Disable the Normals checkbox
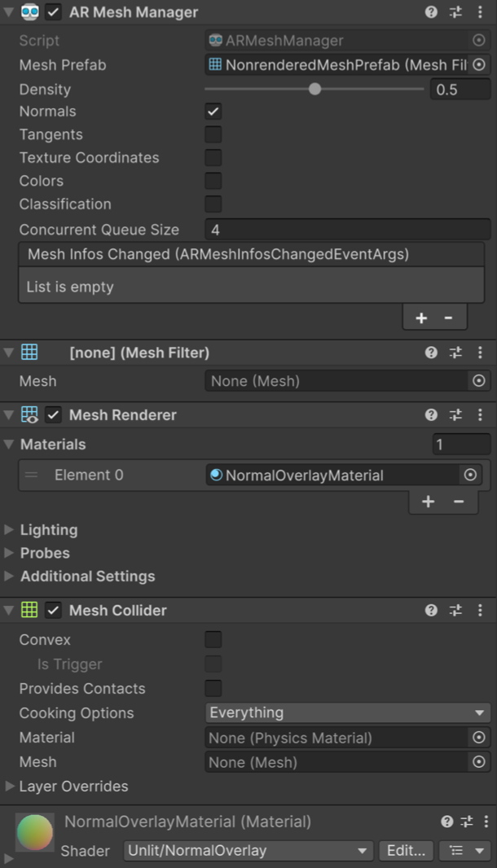 click(x=213, y=111)
